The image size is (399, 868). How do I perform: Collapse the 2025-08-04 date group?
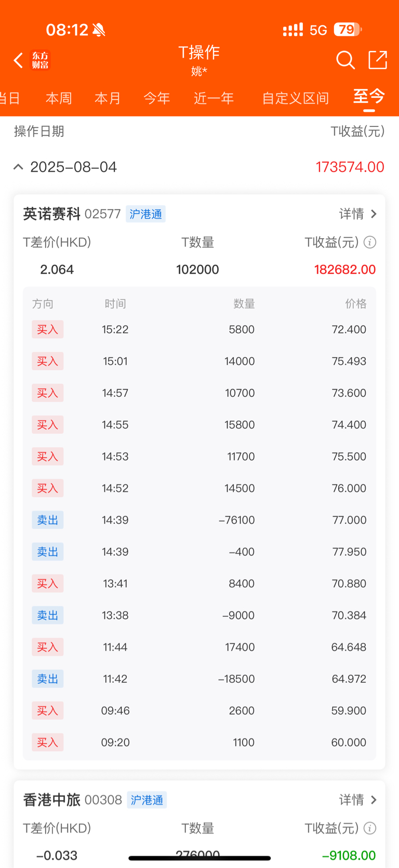[x=18, y=167]
